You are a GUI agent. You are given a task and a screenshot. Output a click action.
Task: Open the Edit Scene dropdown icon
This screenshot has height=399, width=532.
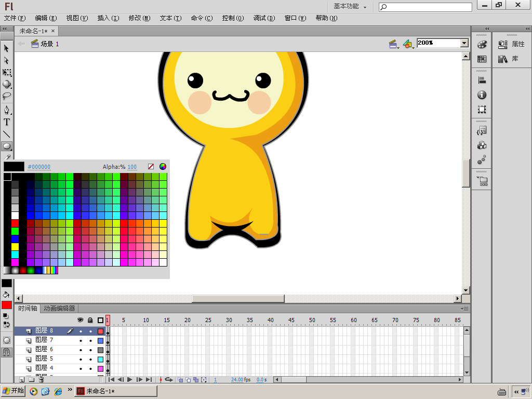click(394, 44)
